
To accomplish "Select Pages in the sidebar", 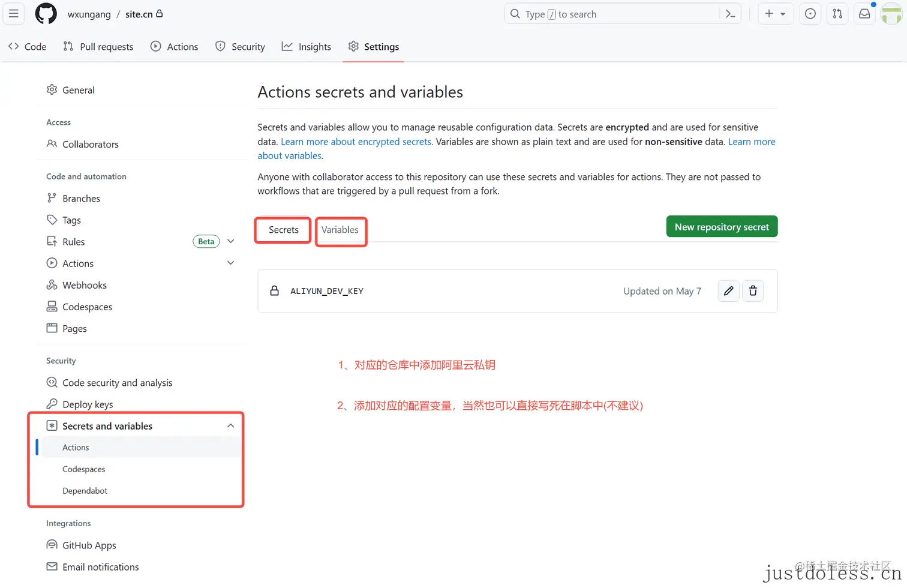I will coord(74,328).
